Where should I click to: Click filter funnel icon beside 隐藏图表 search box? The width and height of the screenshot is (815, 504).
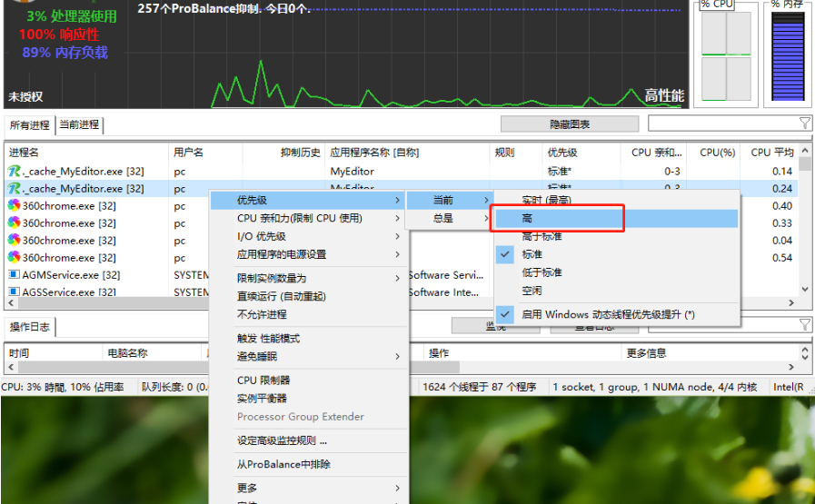pyautogui.click(x=805, y=124)
